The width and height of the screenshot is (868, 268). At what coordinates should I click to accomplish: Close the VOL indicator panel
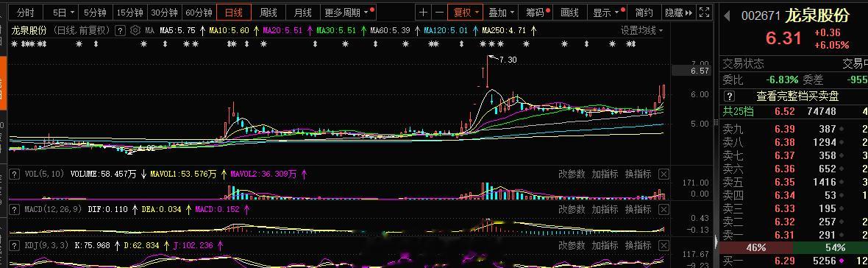[664, 174]
